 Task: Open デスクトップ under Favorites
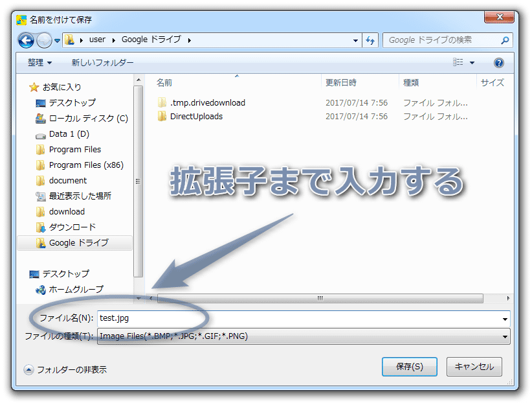coord(72,102)
